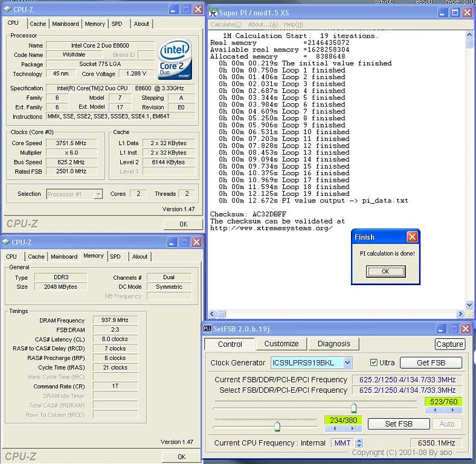Click horizontal scrollbar thumb in Super PI

pyautogui.click(x=221, y=314)
